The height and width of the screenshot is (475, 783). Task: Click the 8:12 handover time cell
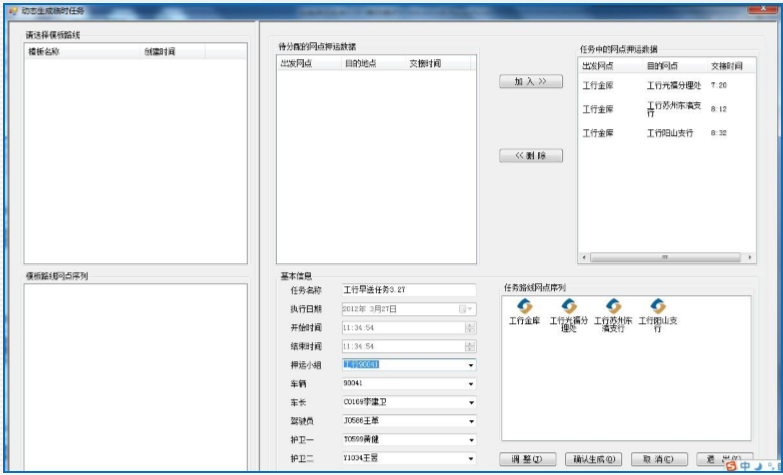click(719, 109)
